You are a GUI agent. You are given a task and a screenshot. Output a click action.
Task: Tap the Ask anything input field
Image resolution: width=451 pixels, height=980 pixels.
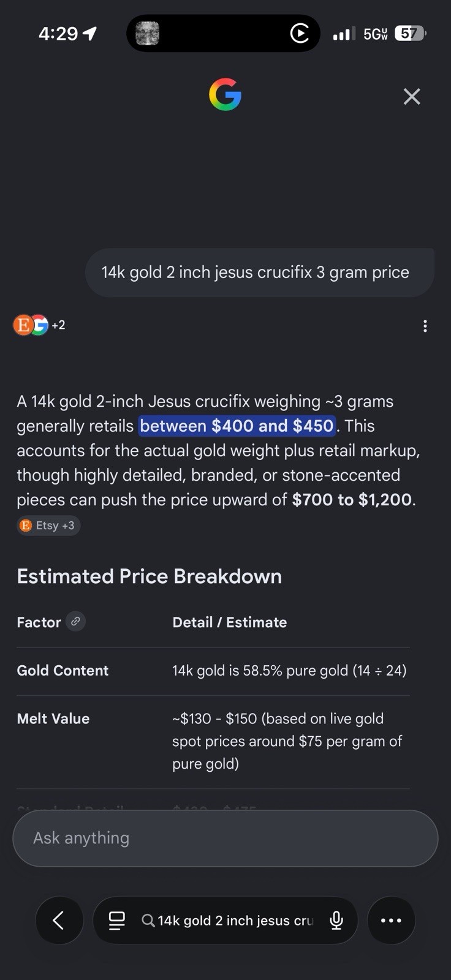pos(225,838)
